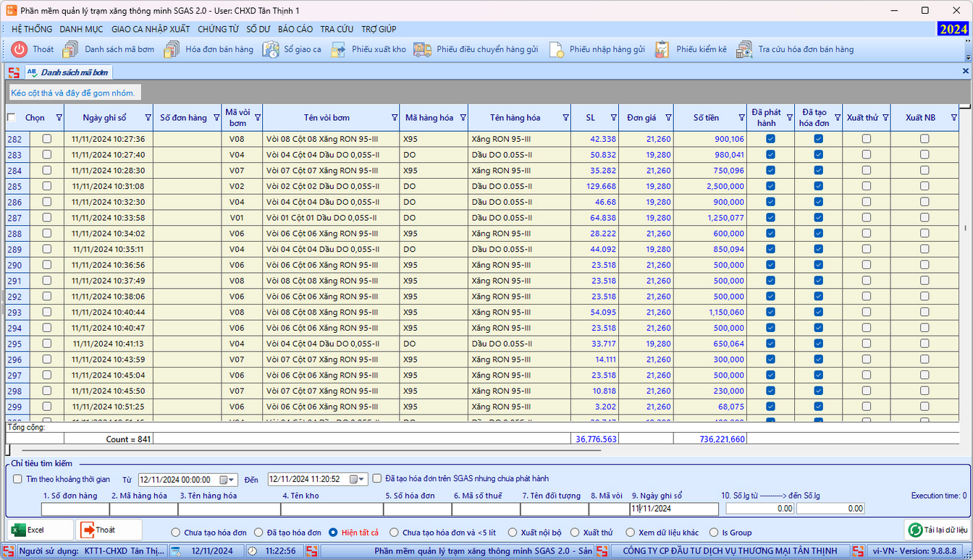Open Phiếu kiểm kê toolbar icon
973x560 pixels.
click(662, 49)
